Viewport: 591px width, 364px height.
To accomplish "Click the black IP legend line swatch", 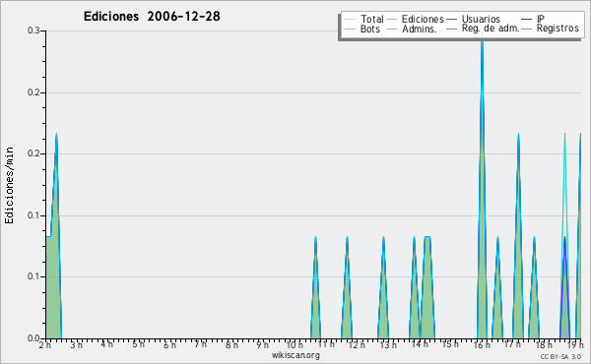I will 526,20.
